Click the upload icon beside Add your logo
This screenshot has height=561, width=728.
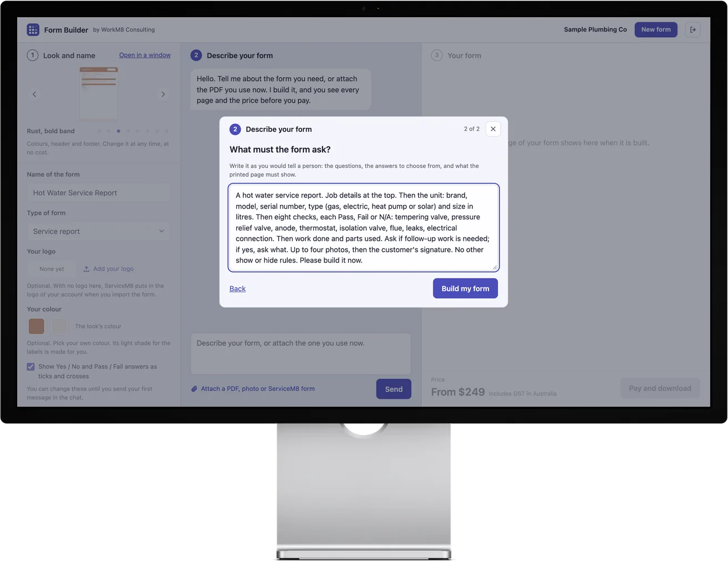tap(86, 269)
